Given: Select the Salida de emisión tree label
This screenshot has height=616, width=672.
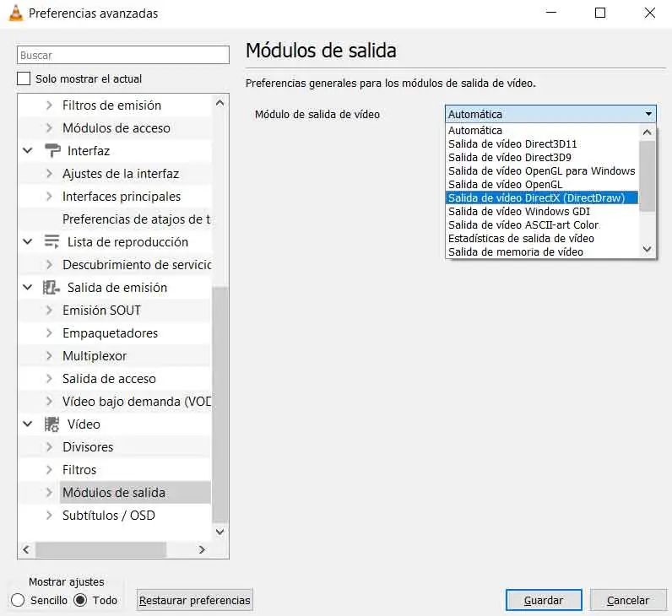Looking at the screenshot, I should (x=117, y=288).
